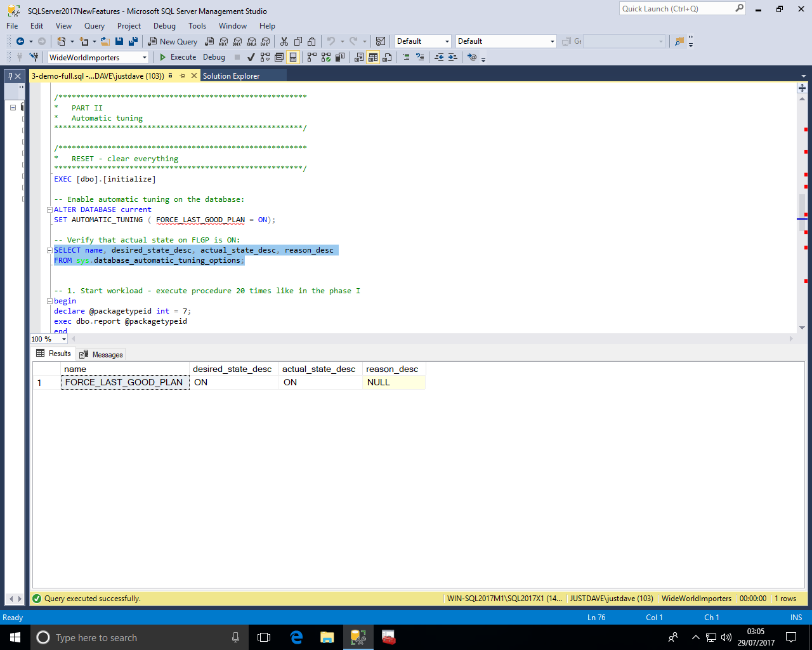
Task: Click the Increase Indent icon
Action: (452, 57)
